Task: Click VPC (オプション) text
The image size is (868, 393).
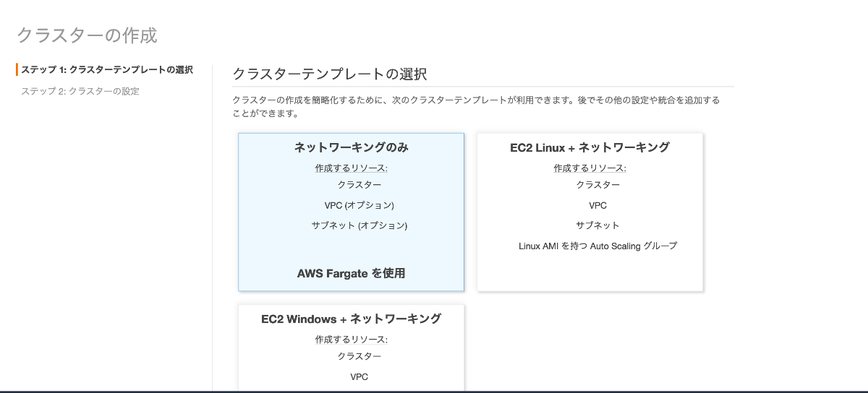Action: click(359, 205)
